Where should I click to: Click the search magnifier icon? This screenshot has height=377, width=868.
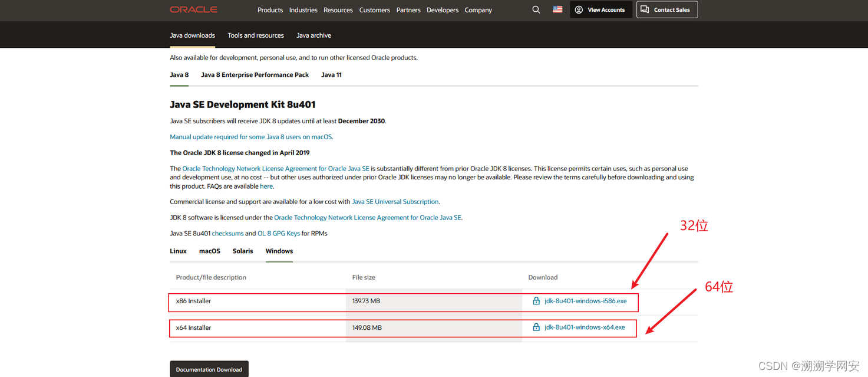click(x=536, y=9)
